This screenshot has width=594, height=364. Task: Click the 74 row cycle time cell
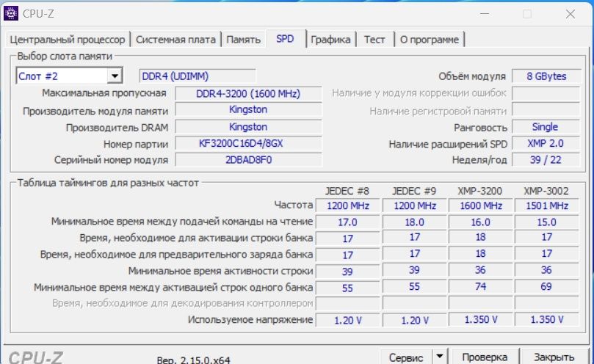pyautogui.click(x=481, y=287)
